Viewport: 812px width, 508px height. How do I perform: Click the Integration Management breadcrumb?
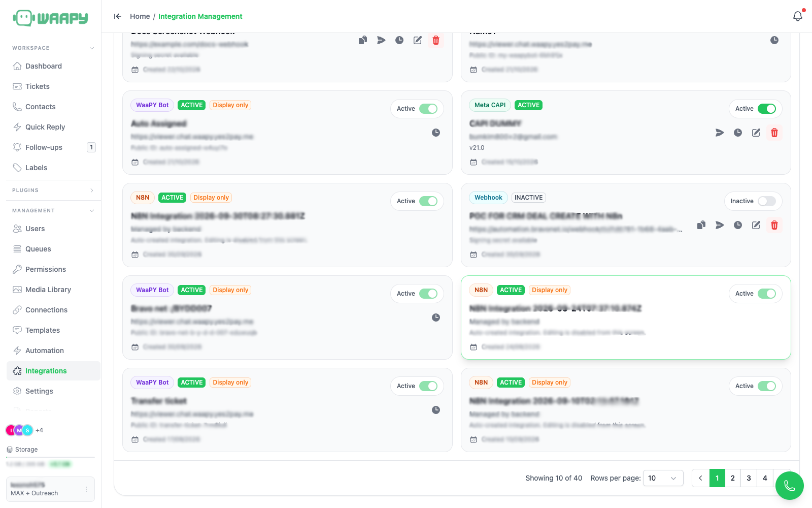[200, 16]
